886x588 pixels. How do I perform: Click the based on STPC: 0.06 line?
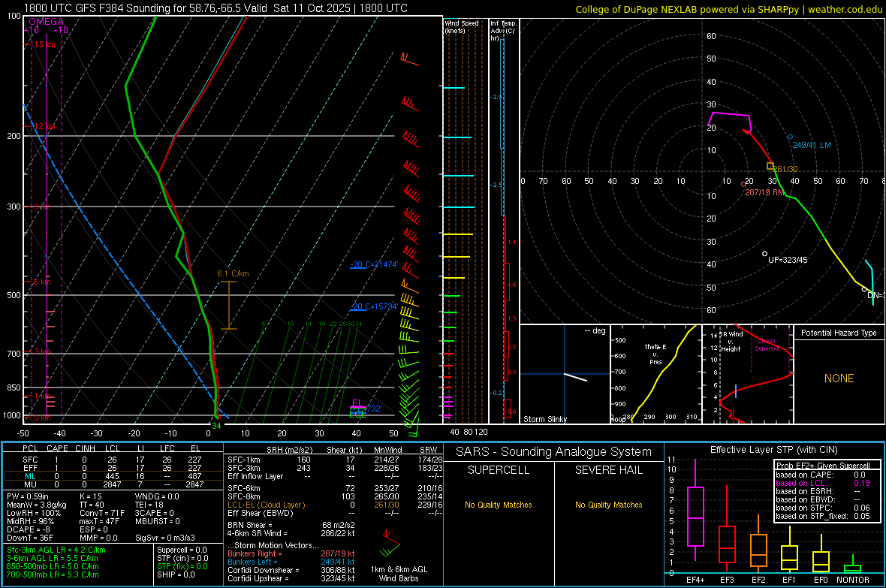pos(823,508)
